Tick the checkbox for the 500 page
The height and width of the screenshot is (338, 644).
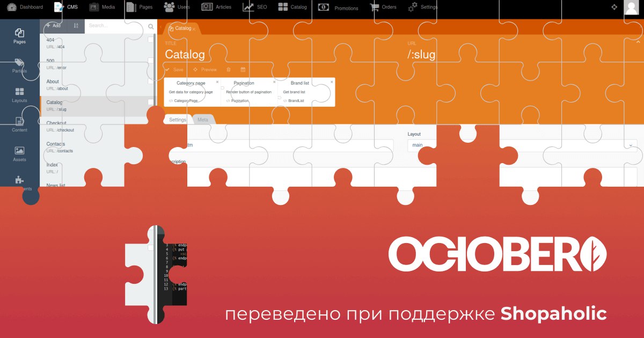pyautogui.click(x=151, y=61)
